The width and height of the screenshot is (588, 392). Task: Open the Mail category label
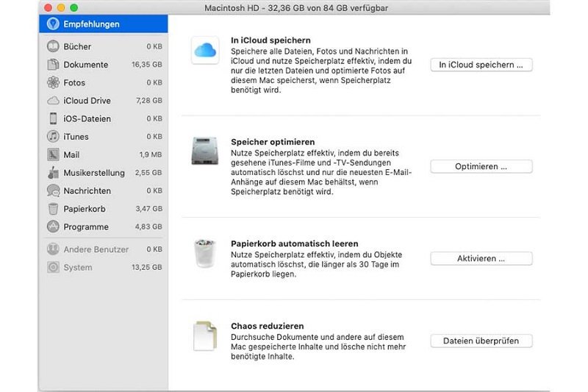71,154
